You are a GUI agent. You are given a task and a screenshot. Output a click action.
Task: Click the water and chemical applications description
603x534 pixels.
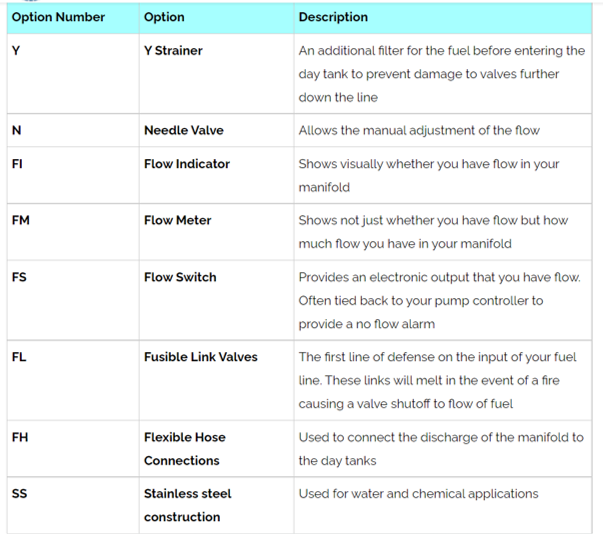pos(418,493)
